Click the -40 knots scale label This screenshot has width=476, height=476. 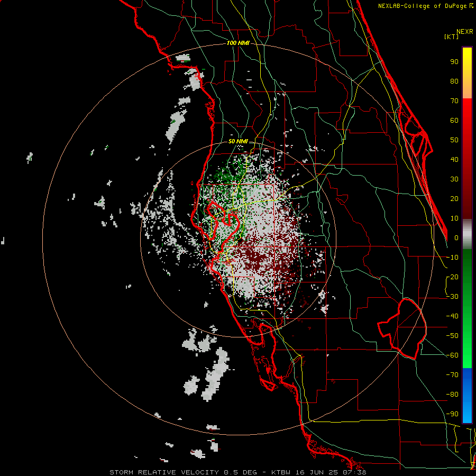452,316
